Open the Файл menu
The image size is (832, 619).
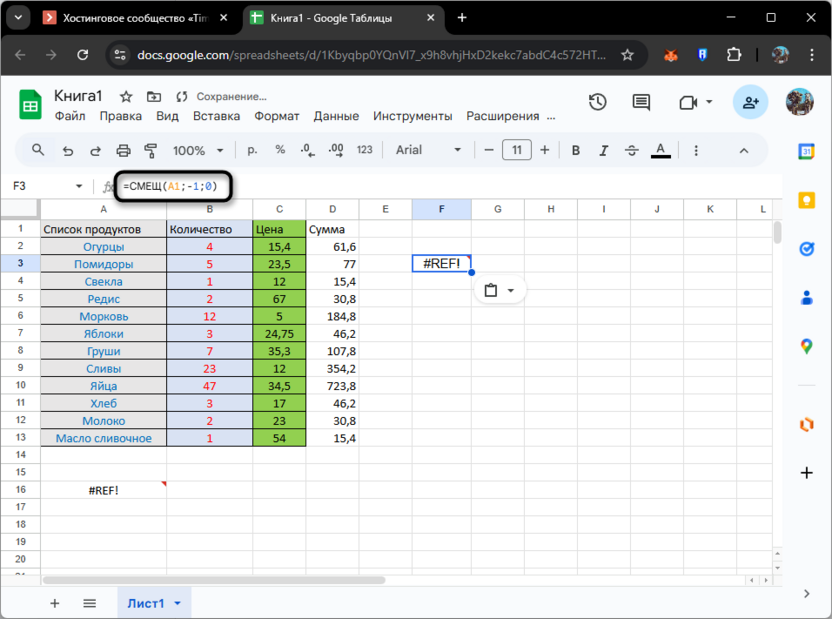tap(70, 116)
